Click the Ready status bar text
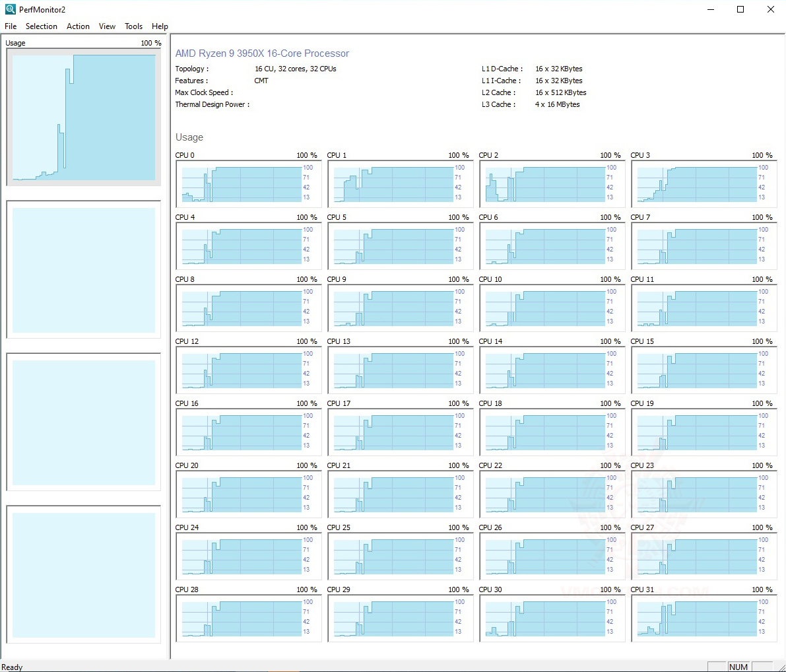The height and width of the screenshot is (672, 786). (12, 667)
